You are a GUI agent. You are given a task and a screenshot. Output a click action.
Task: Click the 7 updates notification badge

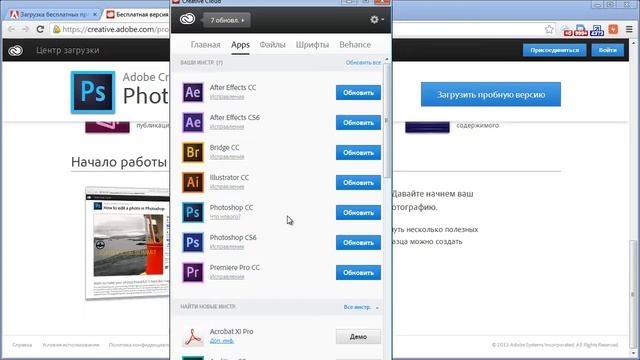click(227, 20)
